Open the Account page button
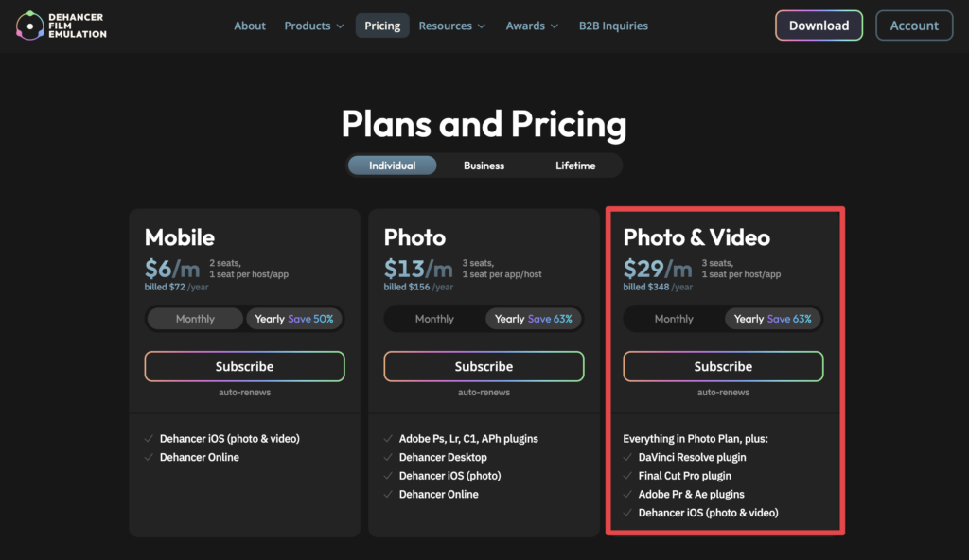 pos(914,26)
